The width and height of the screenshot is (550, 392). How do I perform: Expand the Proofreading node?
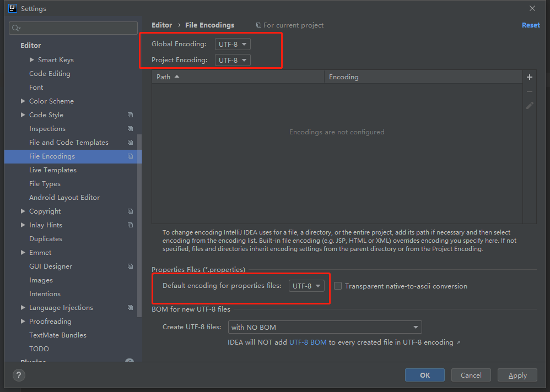pos(23,321)
